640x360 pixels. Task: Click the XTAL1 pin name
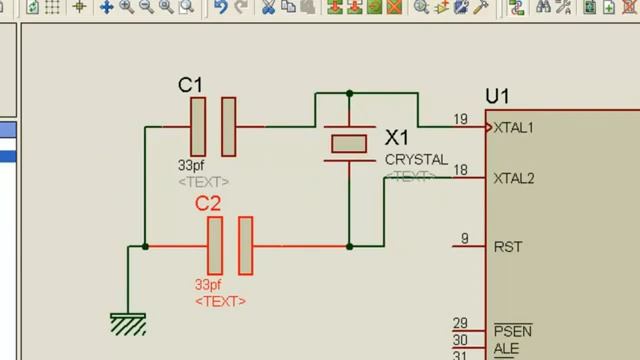click(513, 128)
